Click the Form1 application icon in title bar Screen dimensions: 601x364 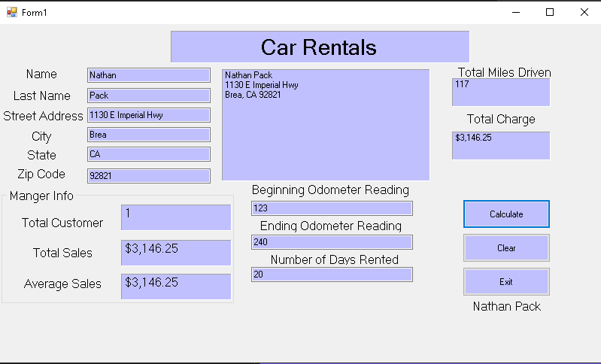(x=11, y=12)
